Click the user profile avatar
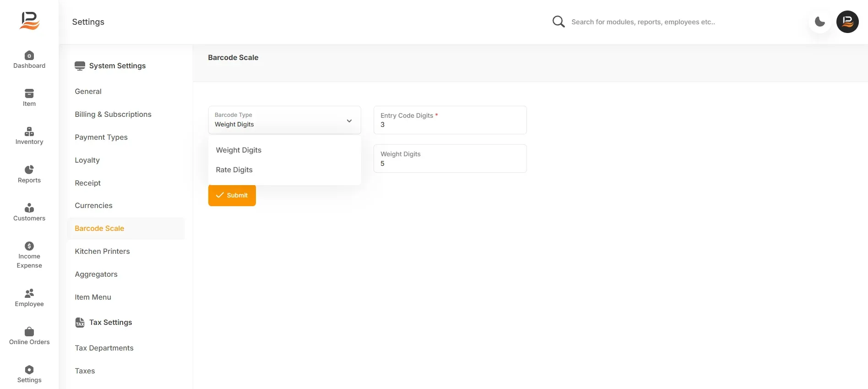 click(x=847, y=22)
